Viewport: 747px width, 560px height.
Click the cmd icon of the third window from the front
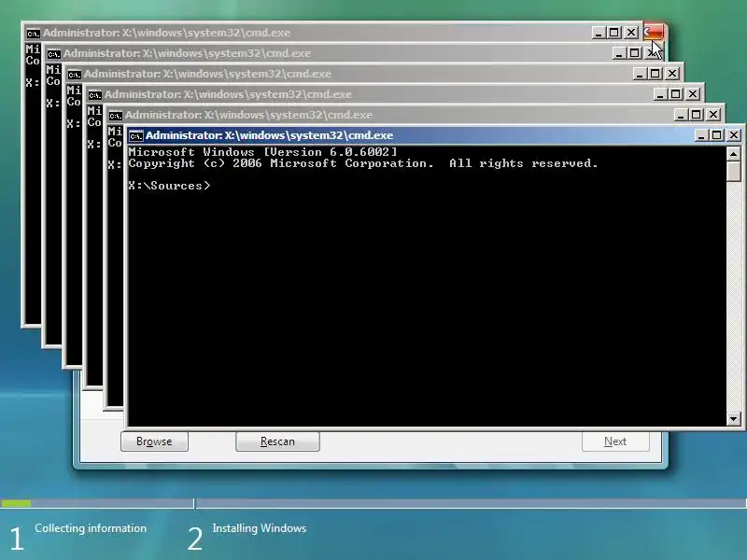(x=95, y=95)
